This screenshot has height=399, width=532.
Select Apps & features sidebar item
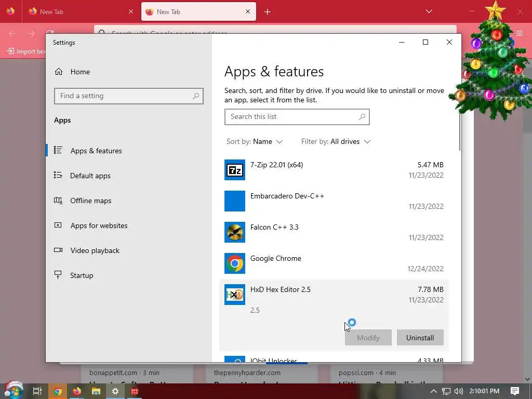[x=96, y=151]
